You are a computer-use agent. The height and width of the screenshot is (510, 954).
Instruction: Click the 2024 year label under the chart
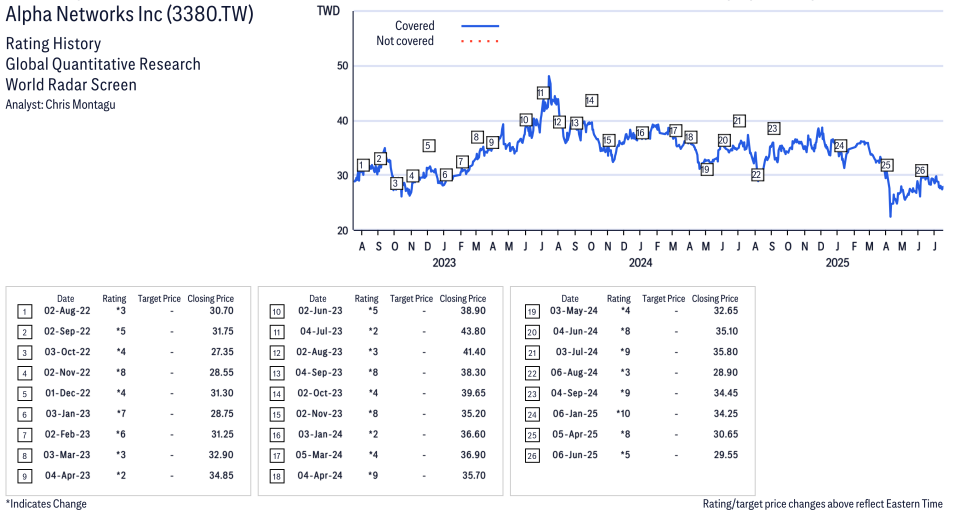641,263
